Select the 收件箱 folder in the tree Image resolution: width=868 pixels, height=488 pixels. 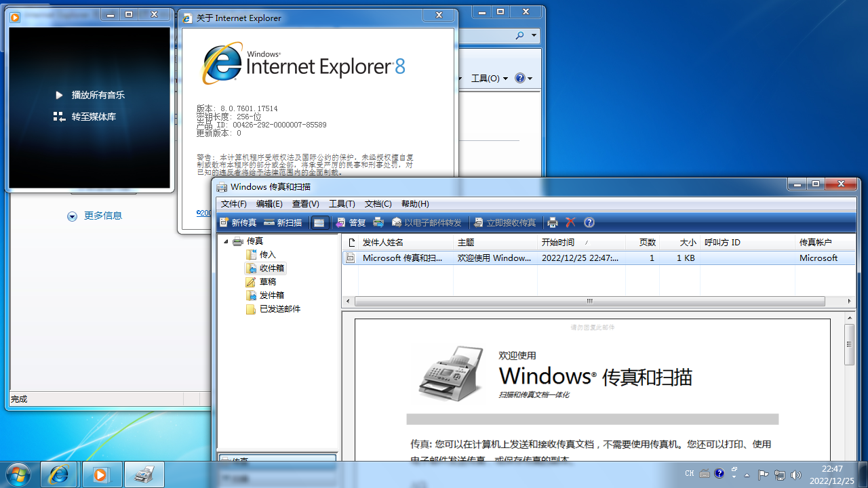[x=272, y=268]
